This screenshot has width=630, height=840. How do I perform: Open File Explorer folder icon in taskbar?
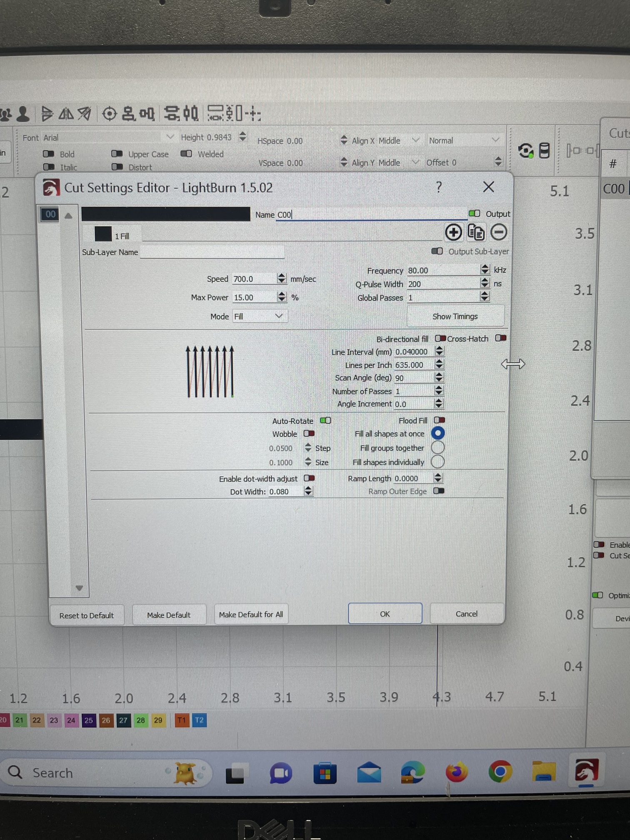(543, 772)
